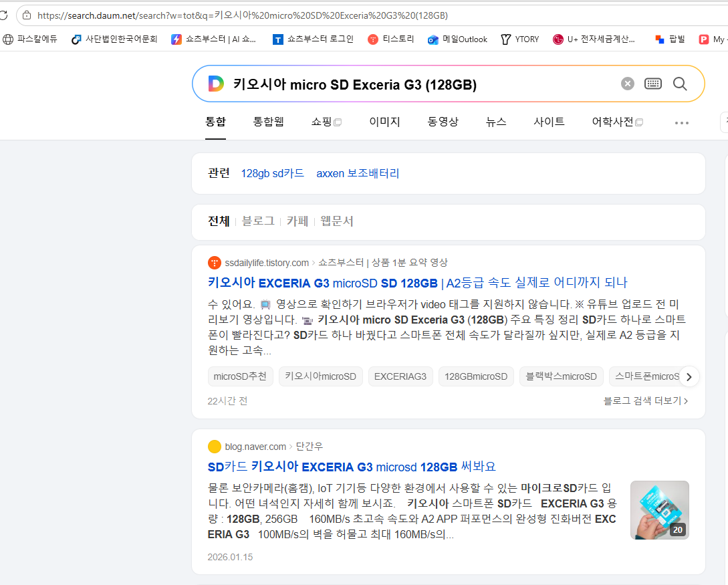Open 파스칼에듀 bookmark
The width and height of the screenshot is (728, 585).
(30, 39)
